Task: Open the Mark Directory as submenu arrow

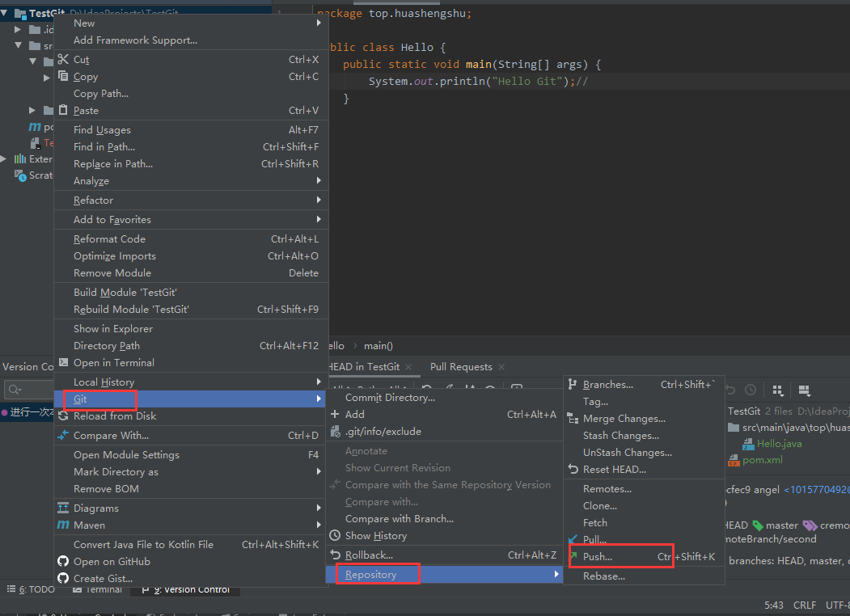Action: pyautogui.click(x=319, y=471)
